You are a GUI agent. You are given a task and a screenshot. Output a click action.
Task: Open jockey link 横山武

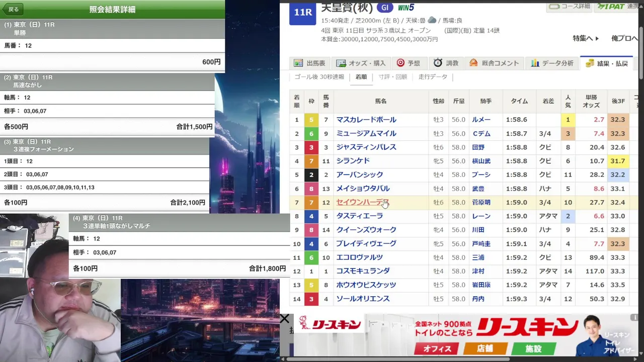pyautogui.click(x=481, y=161)
